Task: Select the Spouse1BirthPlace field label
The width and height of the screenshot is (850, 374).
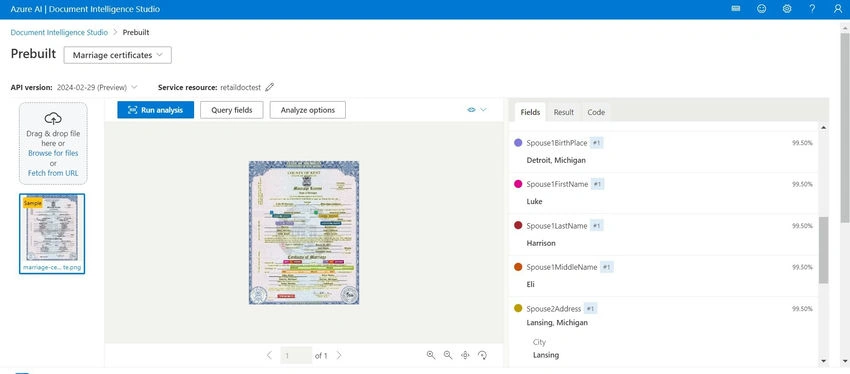Action: pos(557,143)
